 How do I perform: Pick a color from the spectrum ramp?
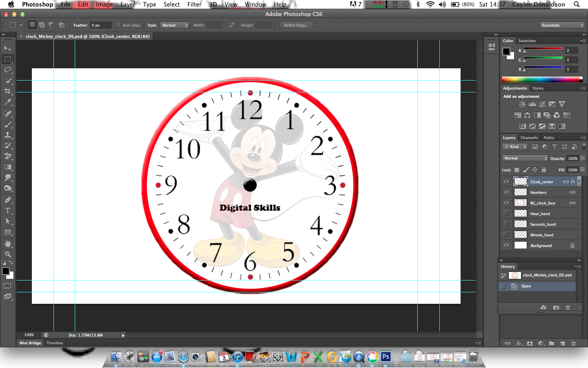pos(542,79)
